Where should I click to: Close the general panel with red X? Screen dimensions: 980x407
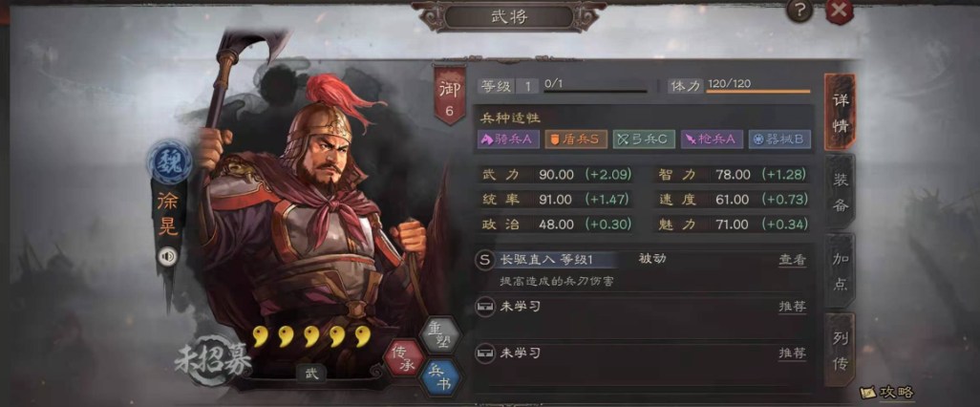pyautogui.click(x=840, y=11)
